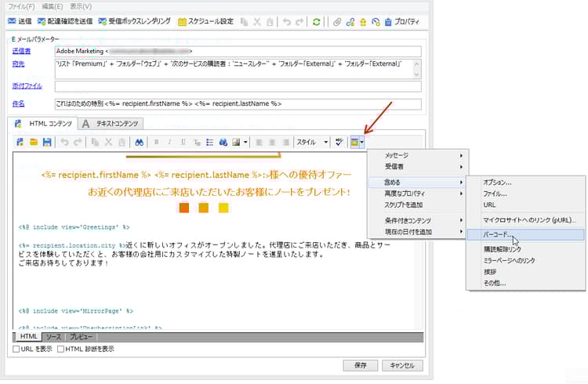Click the cut icon in the editor toolbar

coord(108,142)
